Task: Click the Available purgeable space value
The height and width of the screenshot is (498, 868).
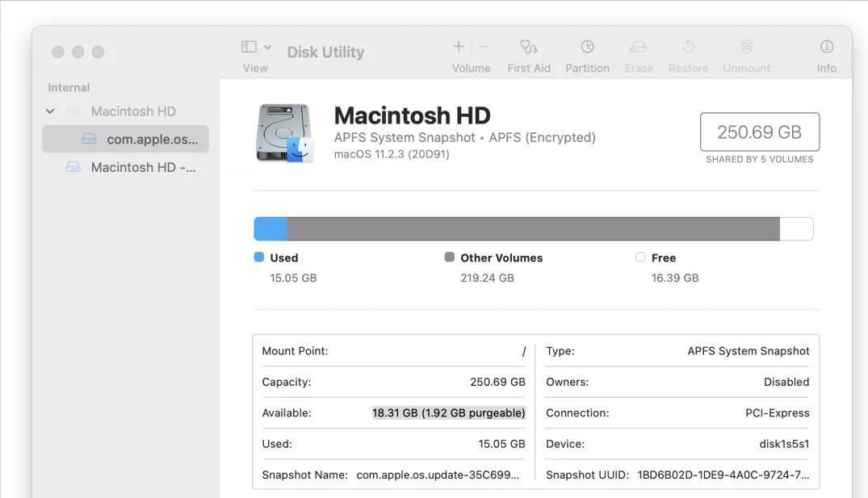Action: click(x=448, y=412)
